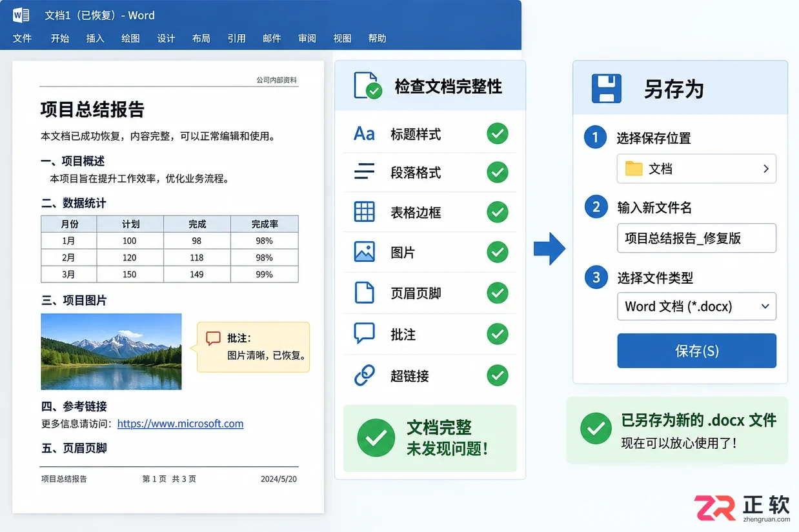The height and width of the screenshot is (532, 799).
Task: Toggle the green check for 段落格式
Action: (497, 172)
